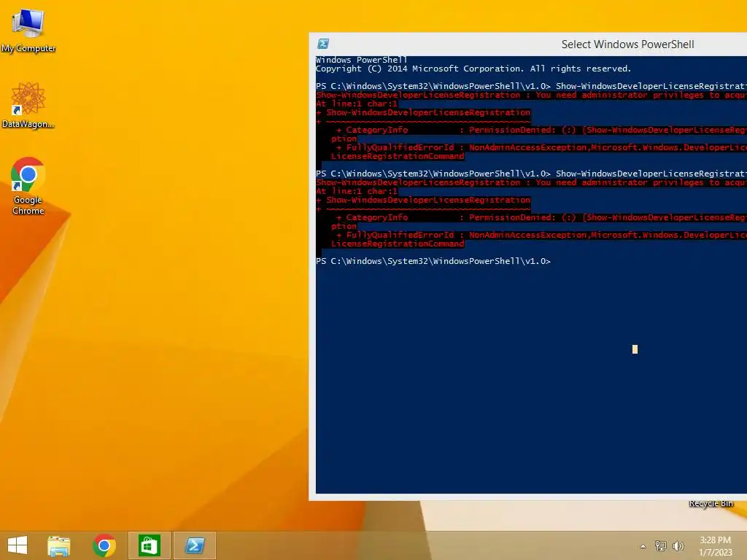Click the first 'At line:1 char:1' text

[357, 104]
